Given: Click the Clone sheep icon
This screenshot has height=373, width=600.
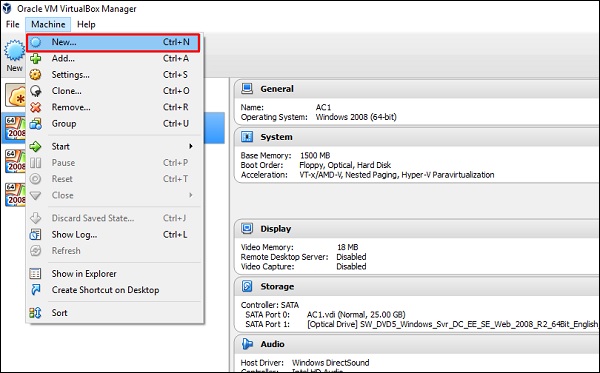Looking at the screenshot, I should pos(36,91).
